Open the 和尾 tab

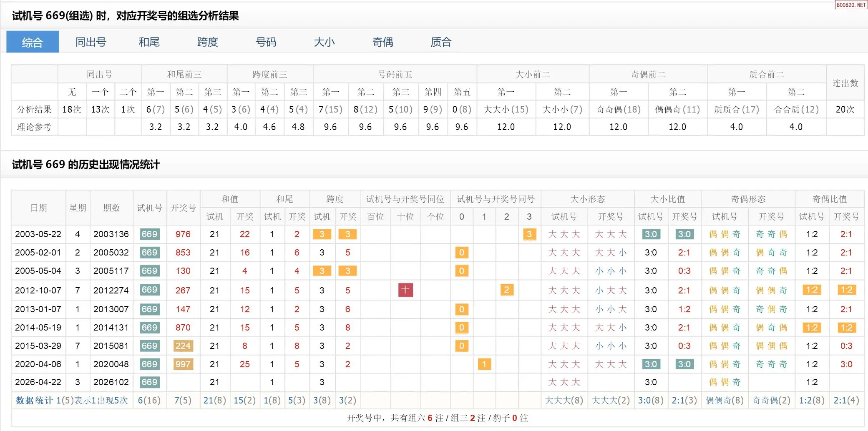pos(149,42)
